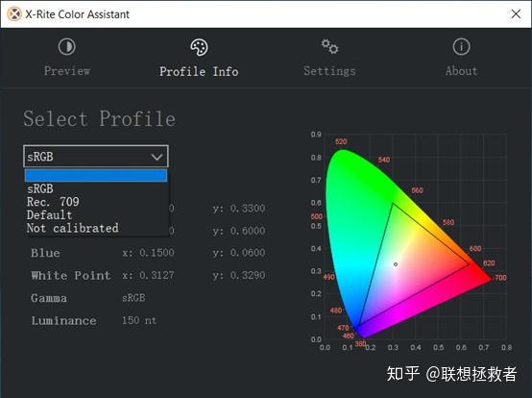Choose the Default profile option
The width and height of the screenshot is (532, 398).
click(x=49, y=215)
